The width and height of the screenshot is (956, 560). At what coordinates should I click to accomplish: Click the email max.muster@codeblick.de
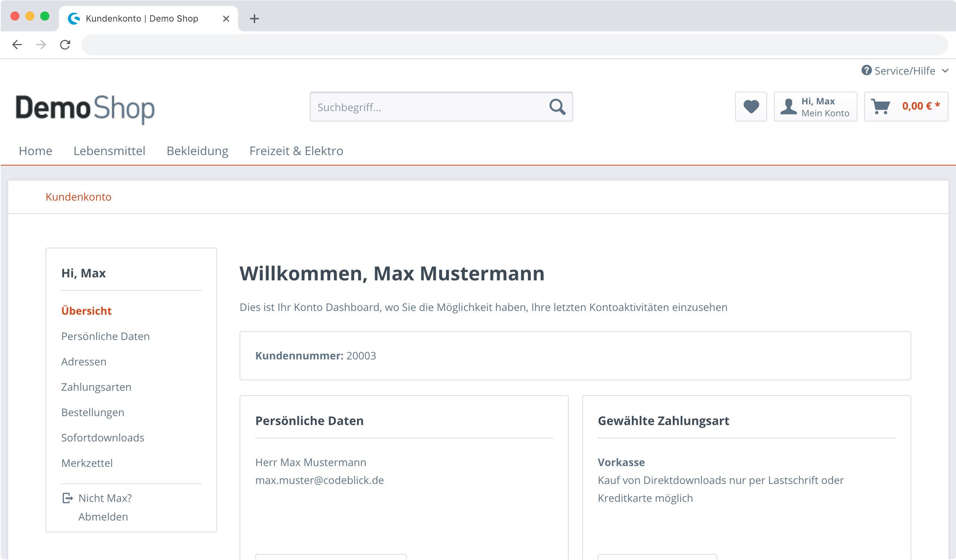click(x=319, y=480)
